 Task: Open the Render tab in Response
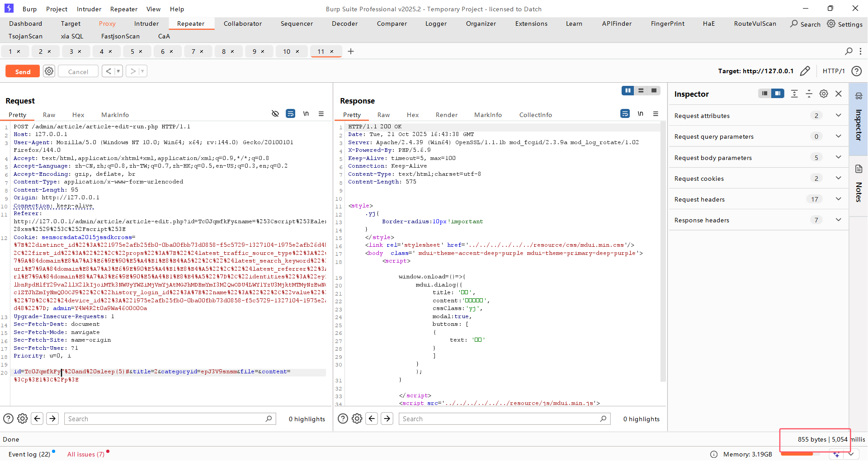[x=446, y=115]
